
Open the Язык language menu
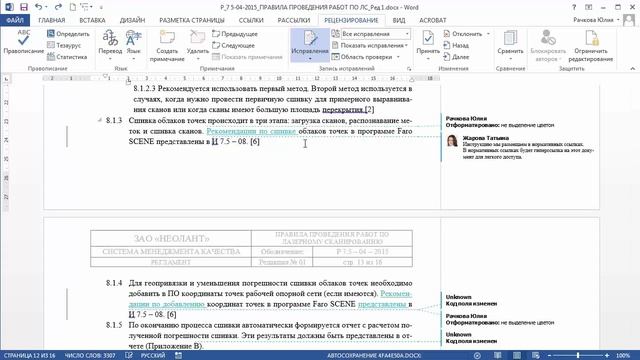click(133, 45)
